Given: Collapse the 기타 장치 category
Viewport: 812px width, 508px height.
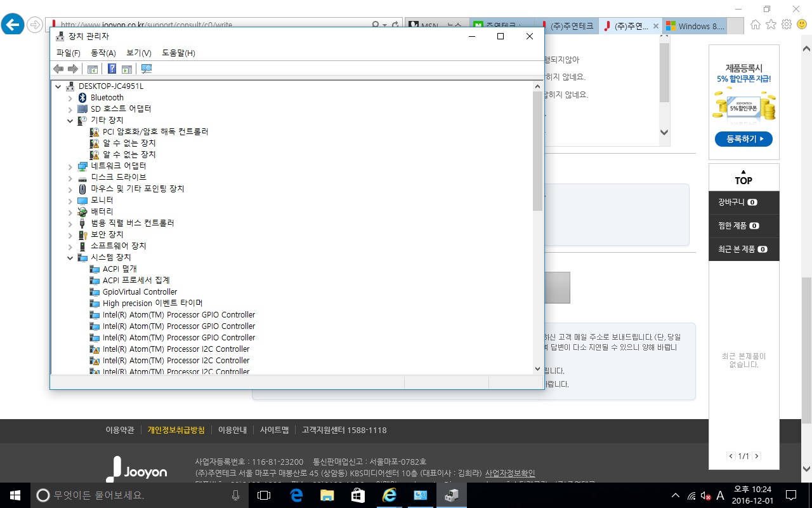Looking at the screenshot, I should (70, 120).
